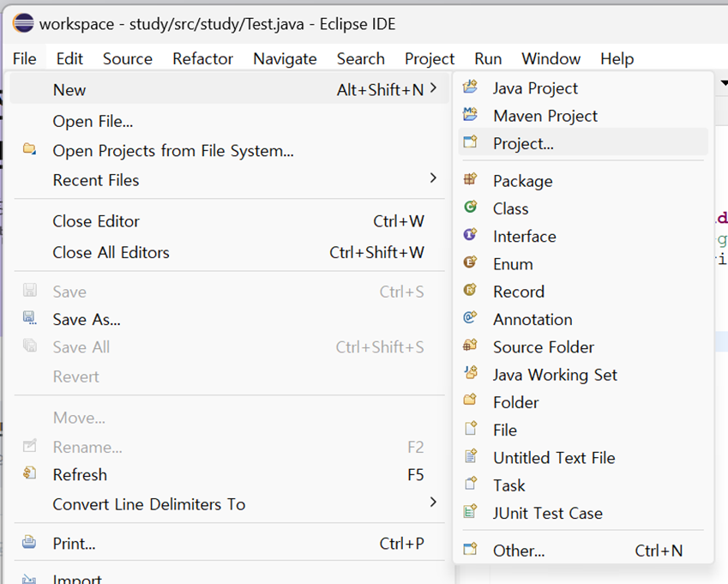Click the Other... wizard icon

point(470,549)
